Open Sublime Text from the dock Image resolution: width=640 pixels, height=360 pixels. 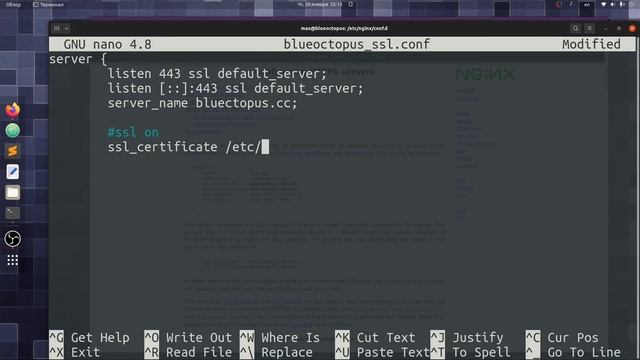point(13,151)
